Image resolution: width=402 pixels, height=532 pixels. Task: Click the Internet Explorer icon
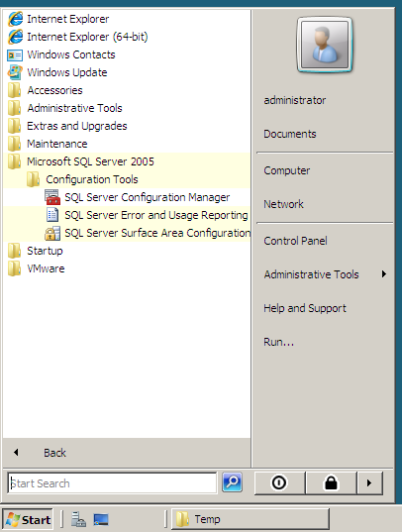pyautogui.click(x=15, y=19)
